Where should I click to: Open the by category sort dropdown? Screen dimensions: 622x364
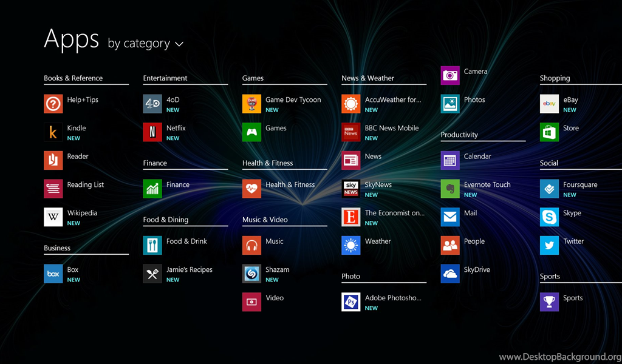[145, 43]
